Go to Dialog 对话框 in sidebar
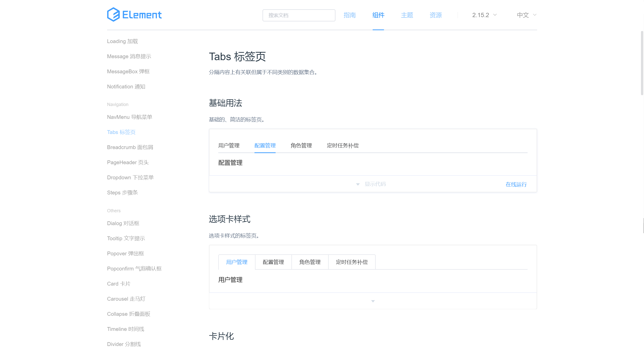644x349 pixels. (x=123, y=223)
